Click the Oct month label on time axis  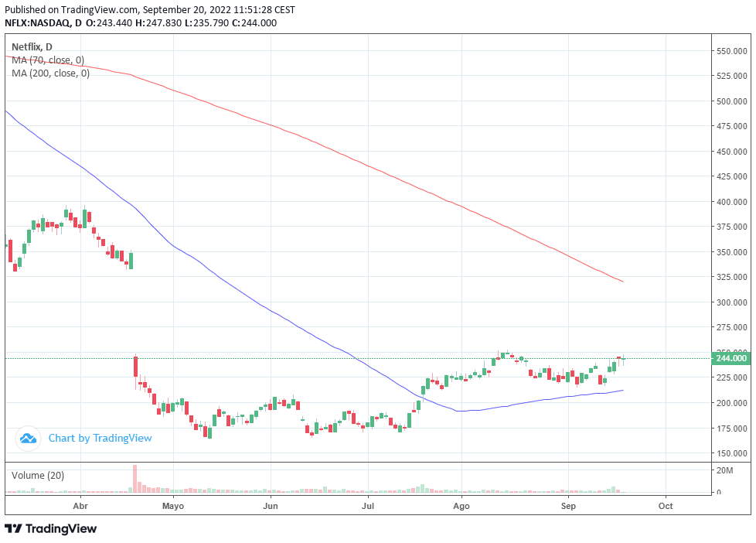click(666, 506)
